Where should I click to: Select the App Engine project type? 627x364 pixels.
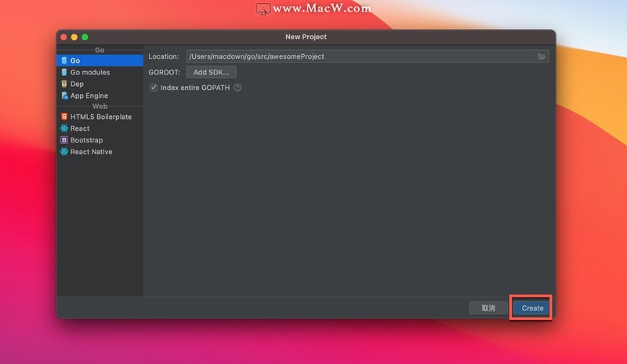pyautogui.click(x=100, y=96)
